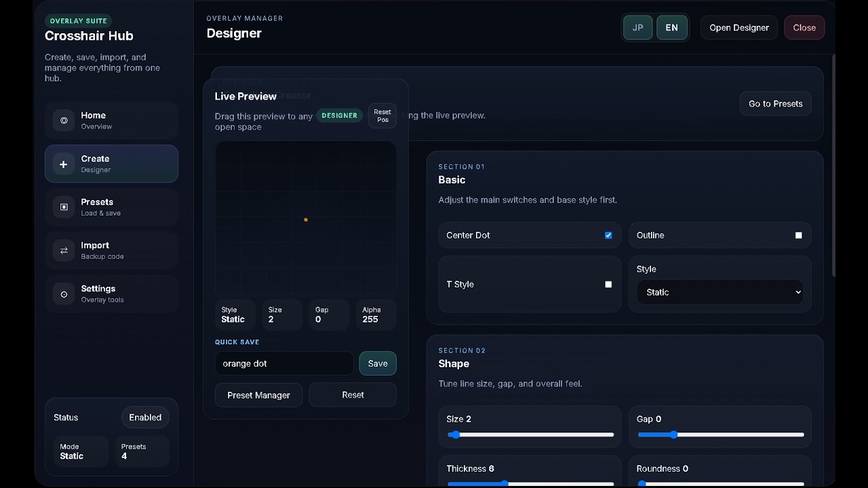The height and width of the screenshot is (488, 868).
Task: Click the DESIGNER badge in Live Preview
Action: tap(339, 116)
